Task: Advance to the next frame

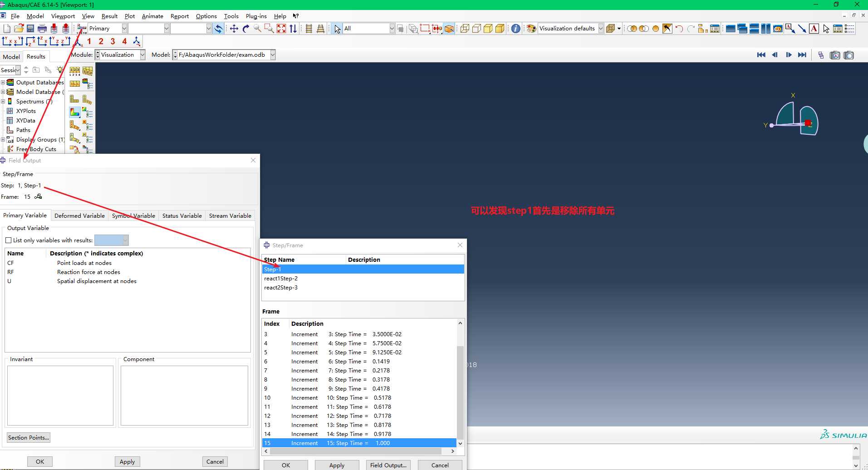Action: point(789,55)
